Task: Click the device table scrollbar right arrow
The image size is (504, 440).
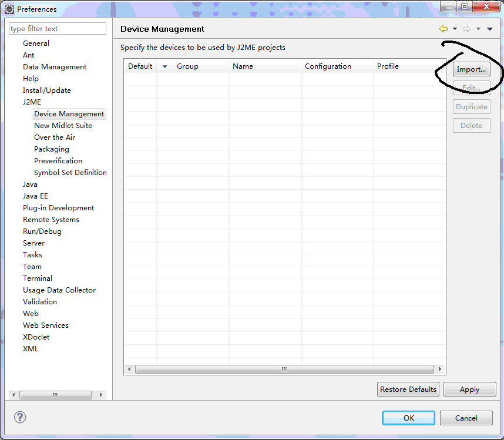Action: [440, 369]
